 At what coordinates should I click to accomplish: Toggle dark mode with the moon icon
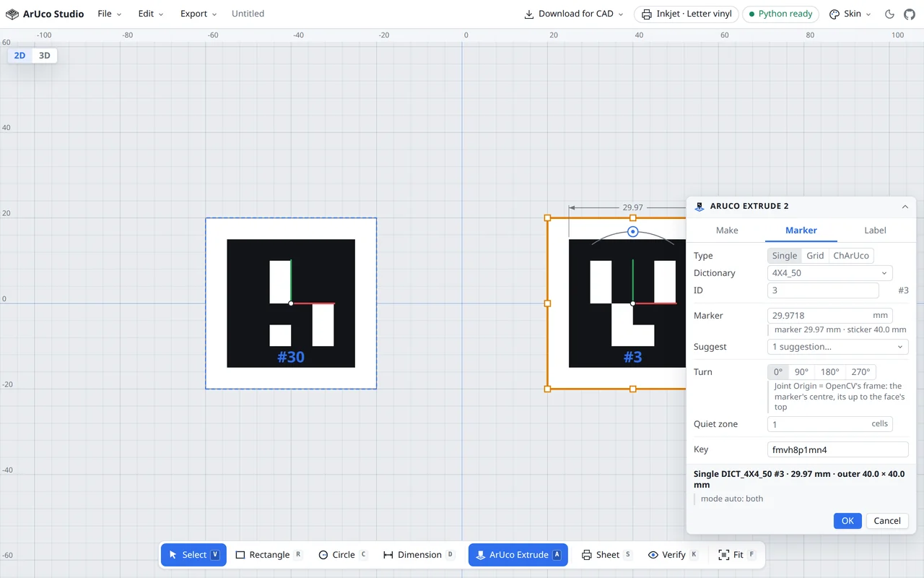[889, 14]
